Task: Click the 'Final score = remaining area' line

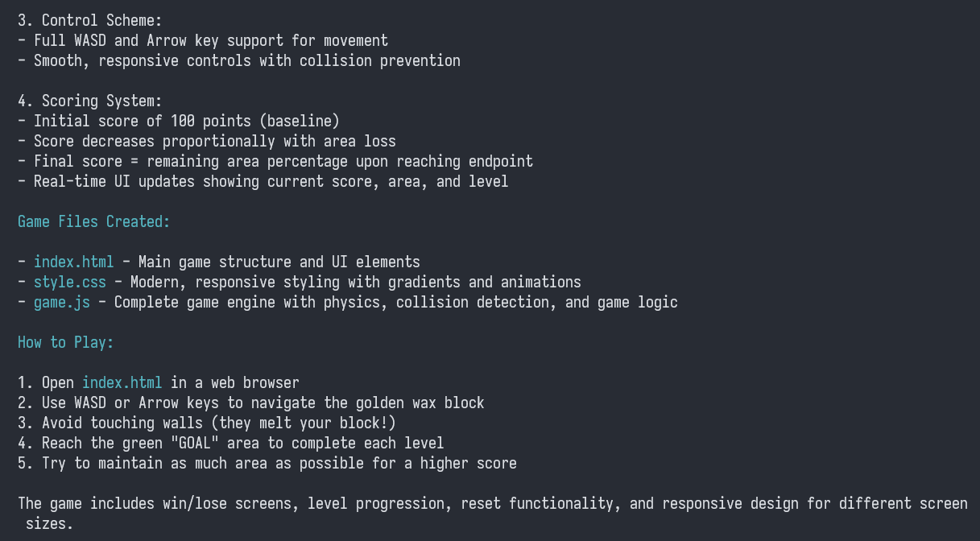Action: (275, 161)
